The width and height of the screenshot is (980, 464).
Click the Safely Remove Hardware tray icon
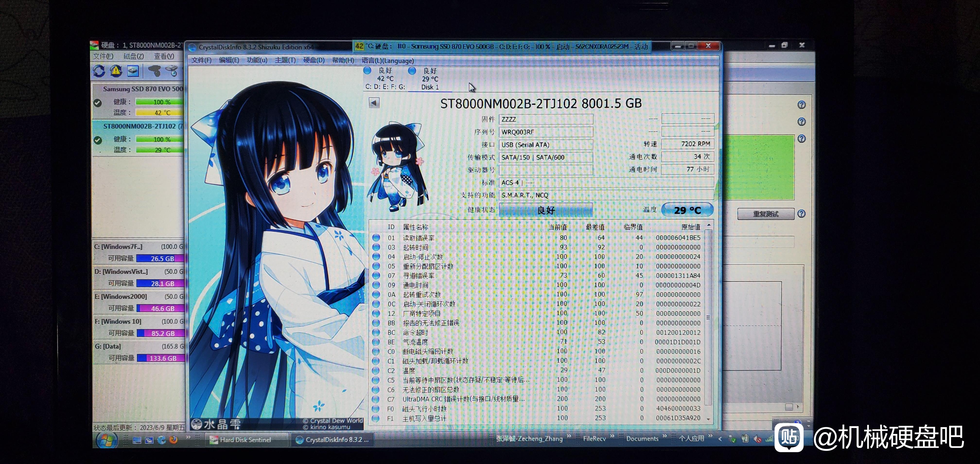pyautogui.click(x=732, y=439)
